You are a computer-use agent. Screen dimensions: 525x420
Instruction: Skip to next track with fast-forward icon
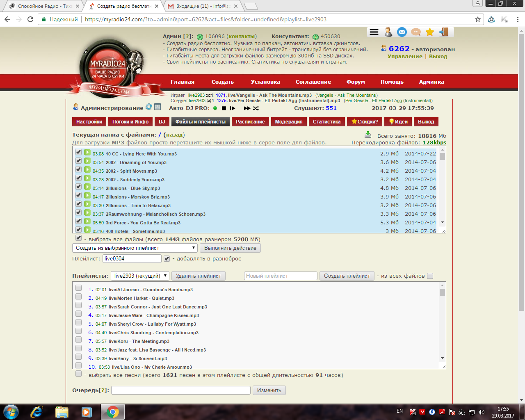point(247,108)
